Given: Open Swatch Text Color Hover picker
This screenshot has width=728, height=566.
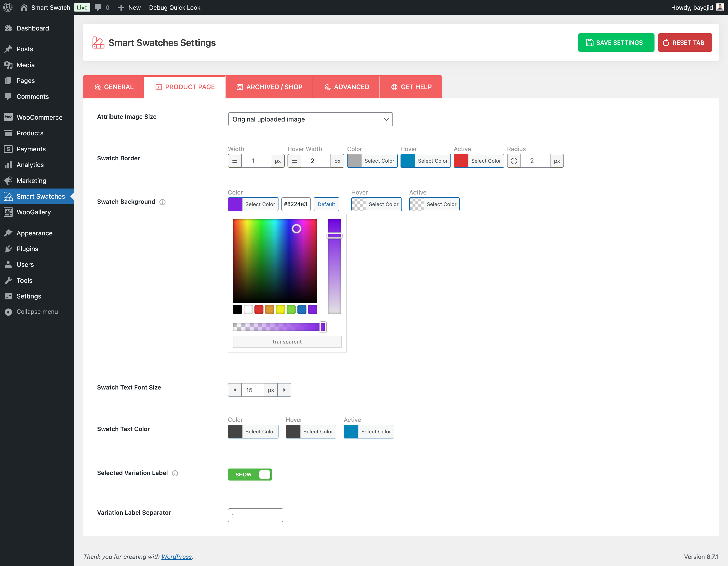Looking at the screenshot, I should coord(311,431).
